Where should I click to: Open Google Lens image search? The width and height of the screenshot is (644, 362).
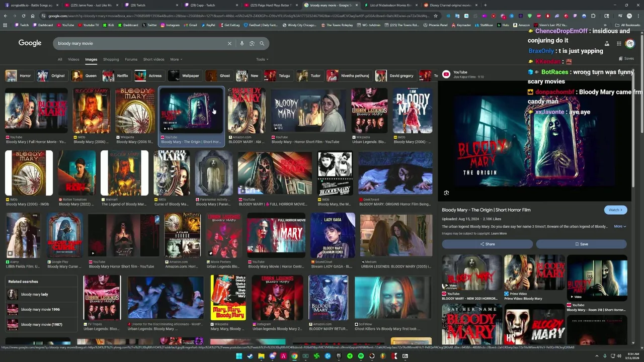click(252, 43)
